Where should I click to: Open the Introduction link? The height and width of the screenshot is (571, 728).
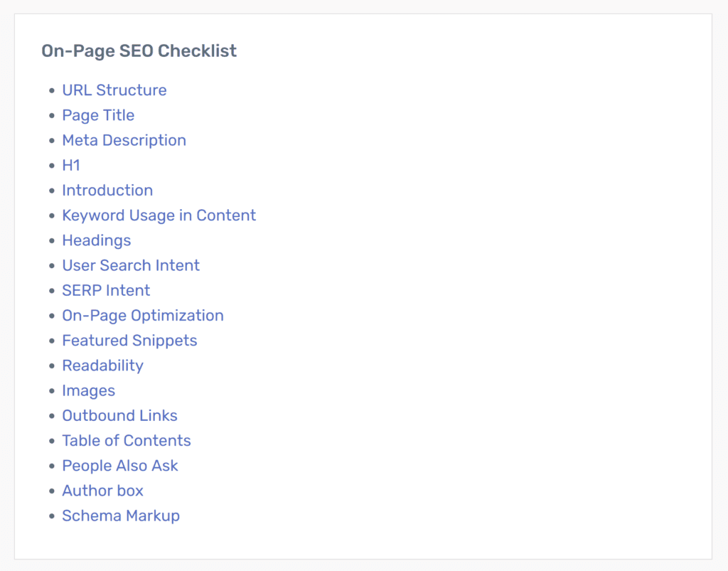107,191
